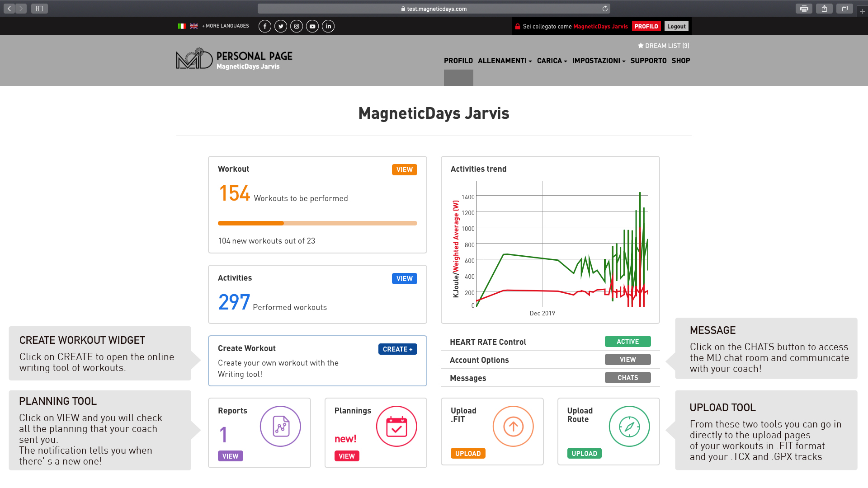868x488 pixels.
Task: Click the workouts progress bar
Action: (x=317, y=223)
